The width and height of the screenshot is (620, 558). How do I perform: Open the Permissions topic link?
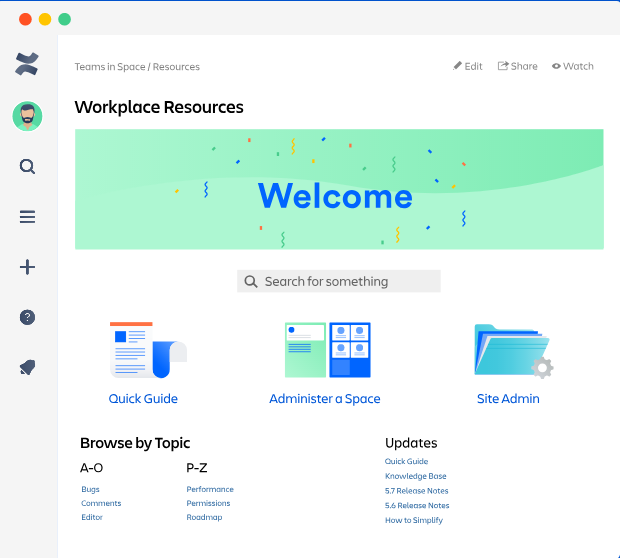(x=208, y=503)
